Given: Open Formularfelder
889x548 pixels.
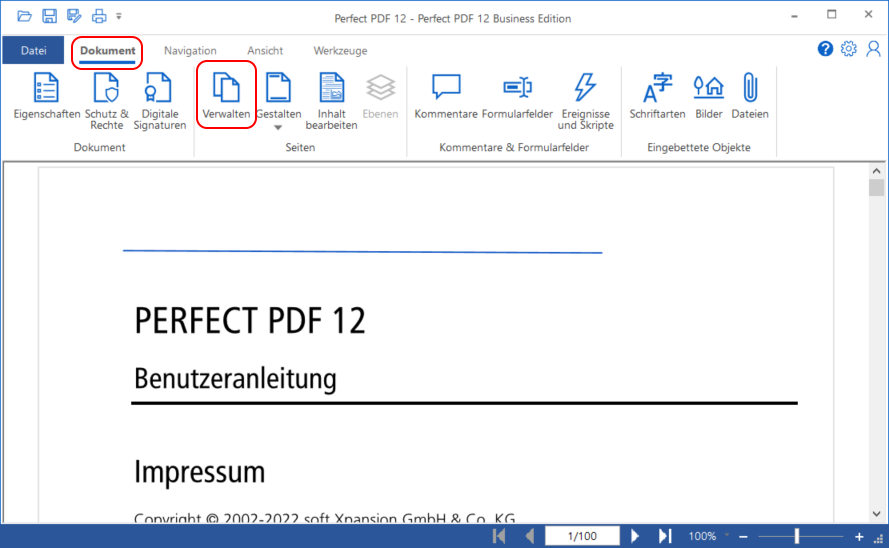Looking at the screenshot, I should coord(517,96).
